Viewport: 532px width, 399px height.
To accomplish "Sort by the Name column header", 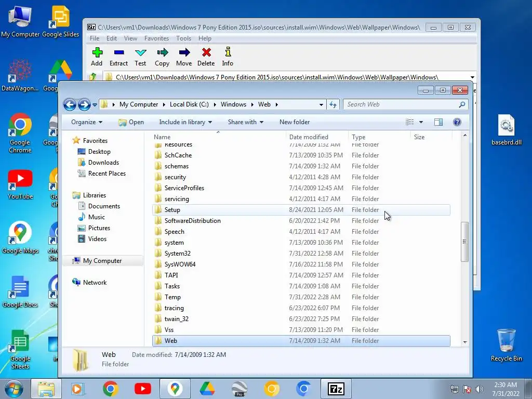I will (218, 137).
